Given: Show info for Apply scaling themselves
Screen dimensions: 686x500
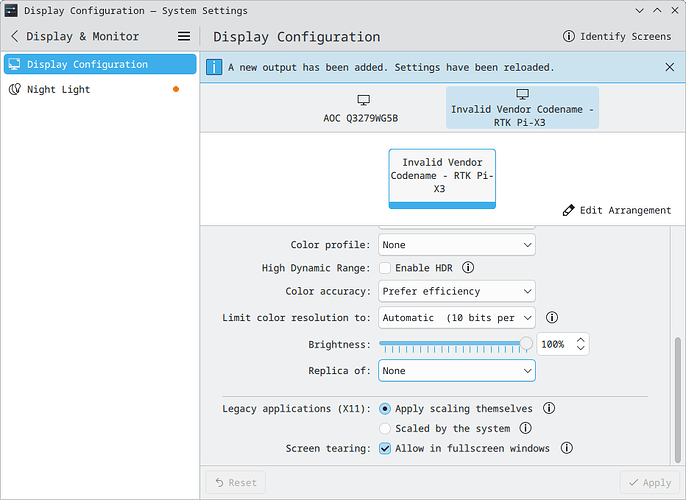Looking at the screenshot, I should pyautogui.click(x=549, y=408).
